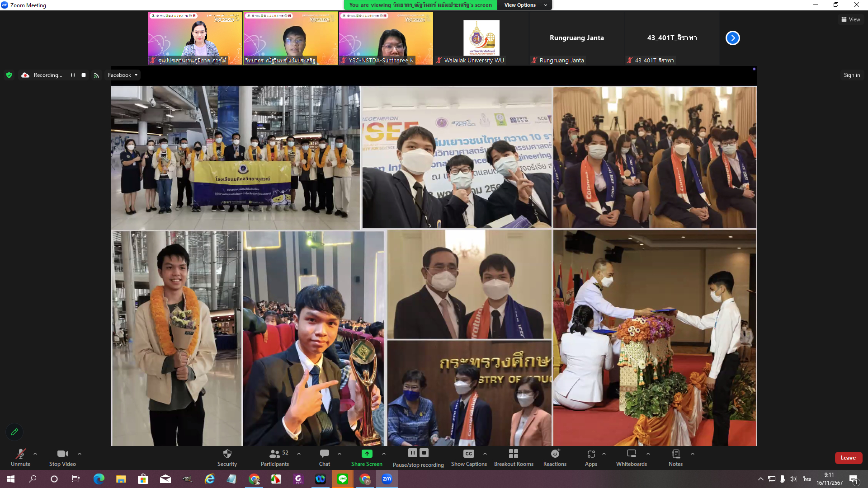The image size is (868, 488).
Task: Open the Chat panel
Action: coord(324,454)
